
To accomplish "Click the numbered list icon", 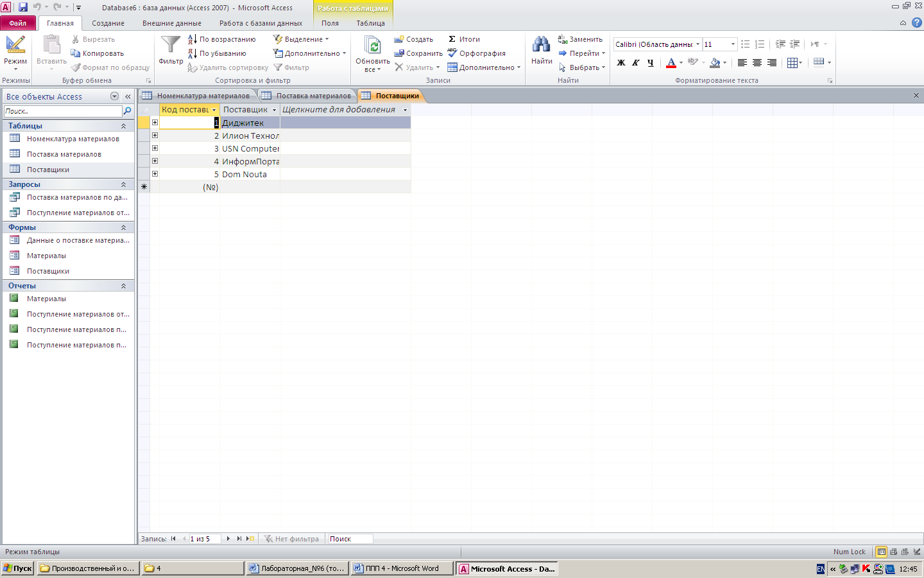I will pyautogui.click(x=760, y=44).
